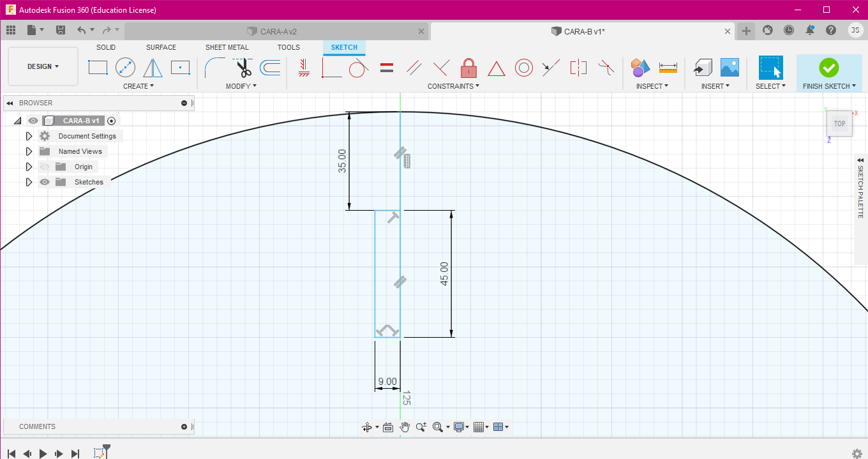Viewport: 868px width, 459px height.
Task: Open the INSPECT dropdown menu
Action: [652, 86]
